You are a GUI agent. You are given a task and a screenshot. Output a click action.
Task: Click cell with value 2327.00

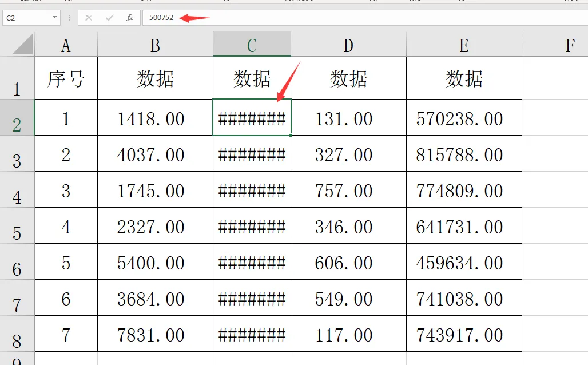pos(155,225)
